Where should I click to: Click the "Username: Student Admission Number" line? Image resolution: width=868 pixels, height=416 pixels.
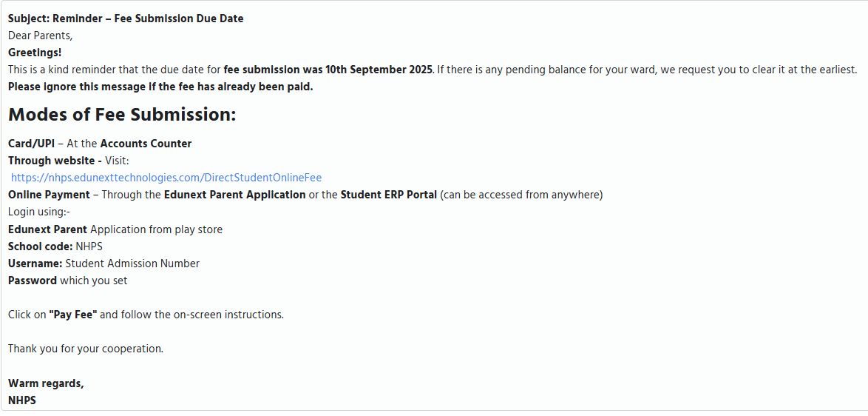click(104, 264)
